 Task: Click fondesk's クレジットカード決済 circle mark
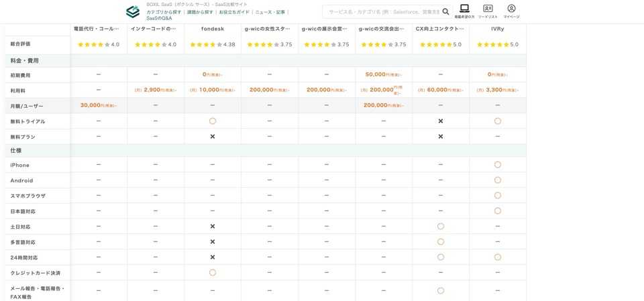point(213,272)
